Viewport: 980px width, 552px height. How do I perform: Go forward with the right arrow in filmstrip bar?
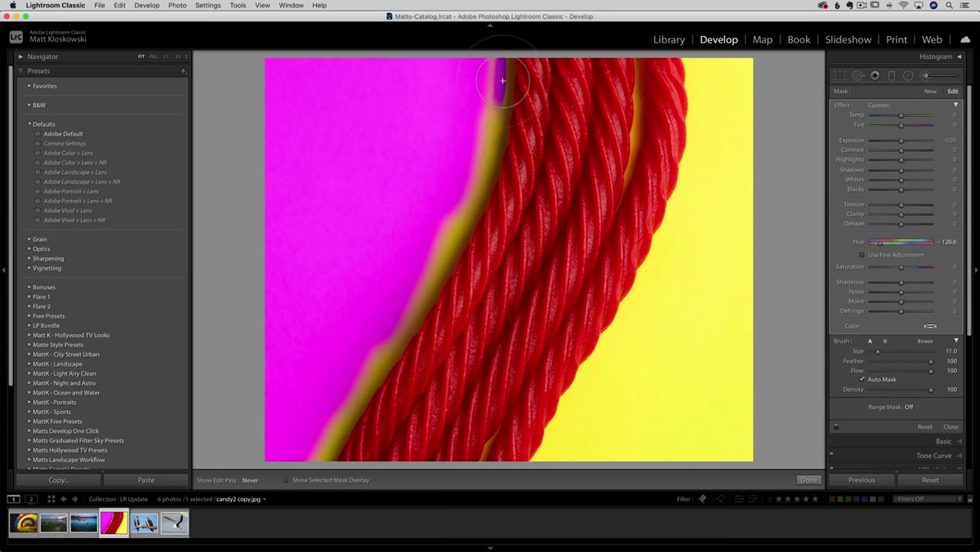pyautogui.click(x=75, y=499)
